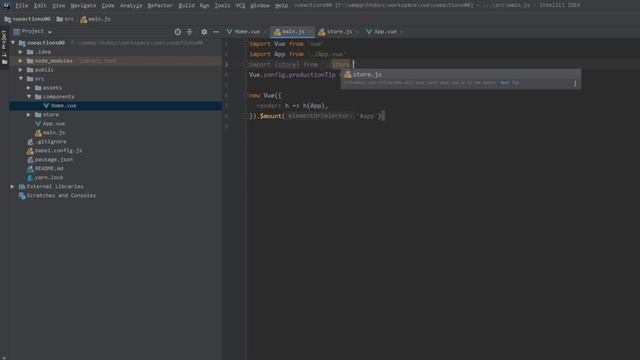
Task: Click Next Tip link in completion popup
Action: pos(510,83)
